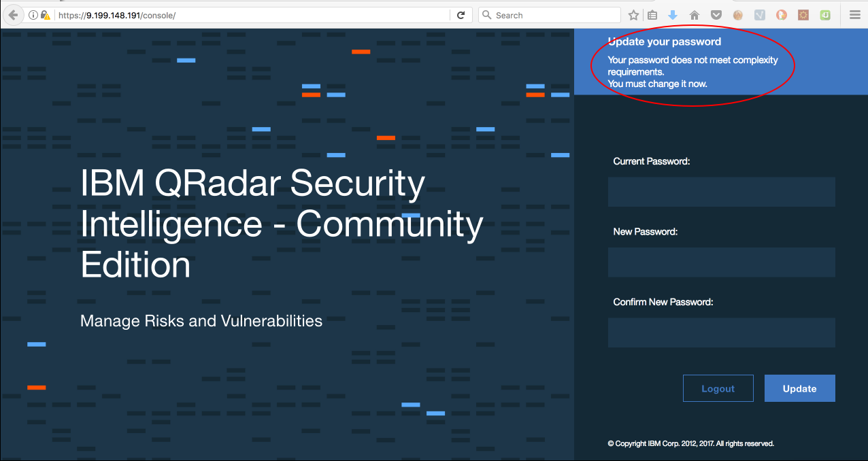This screenshot has height=461, width=868.
Task: Click Logout to exit QRadar
Action: click(x=718, y=388)
